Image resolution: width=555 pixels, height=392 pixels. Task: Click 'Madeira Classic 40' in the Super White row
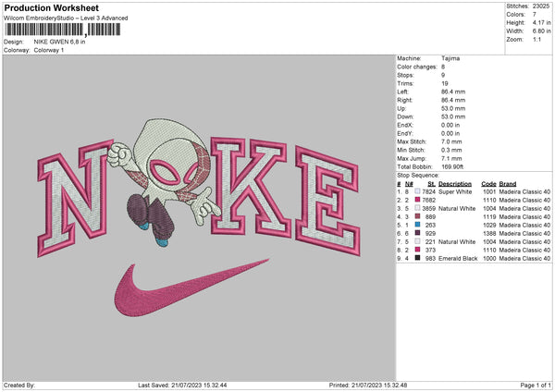click(x=524, y=191)
